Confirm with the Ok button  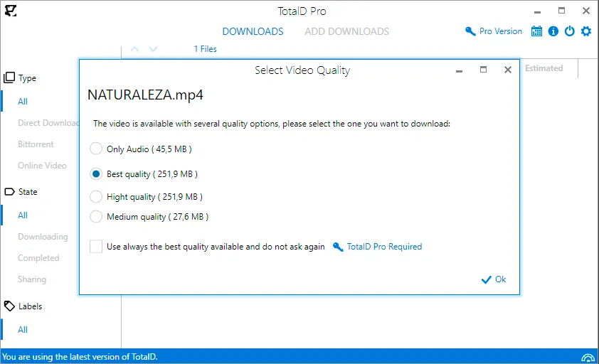coord(494,279)
